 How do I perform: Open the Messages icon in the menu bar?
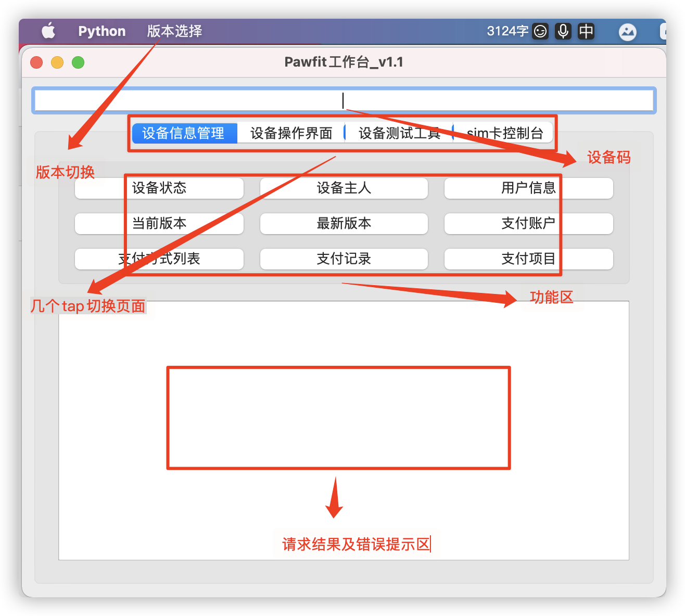click(x=627, y=32)
